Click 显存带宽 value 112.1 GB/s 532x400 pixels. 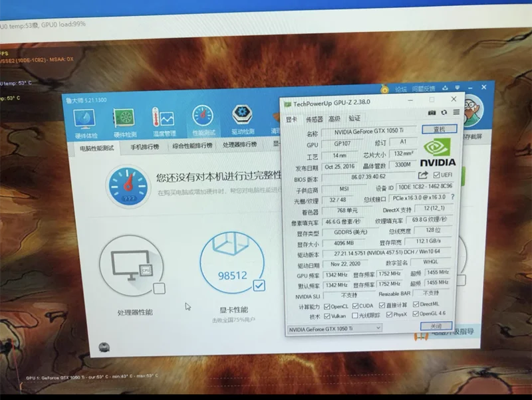click(428, 241)
